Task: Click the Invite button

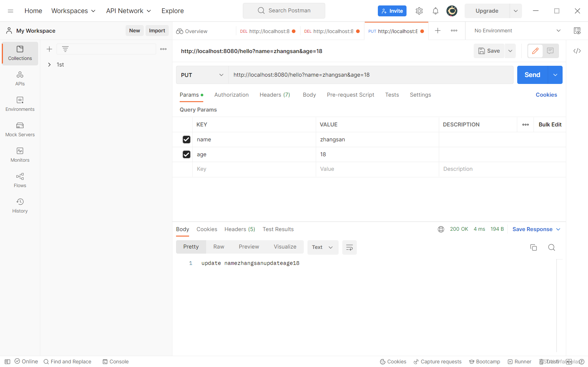Action: tap(392, 11)
